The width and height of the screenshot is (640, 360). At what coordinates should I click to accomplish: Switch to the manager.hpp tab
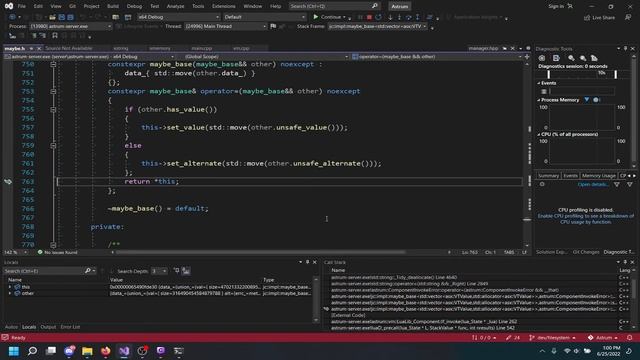(483, 48)
